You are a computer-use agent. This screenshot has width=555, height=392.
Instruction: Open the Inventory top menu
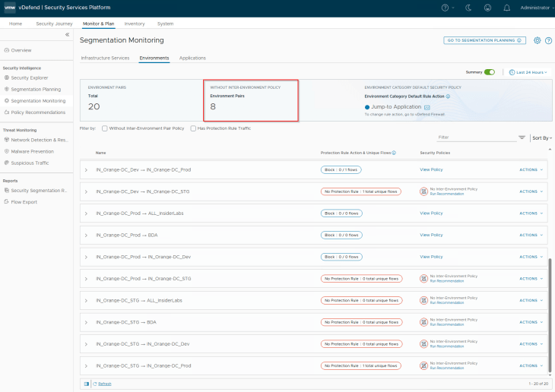(134, 24)
